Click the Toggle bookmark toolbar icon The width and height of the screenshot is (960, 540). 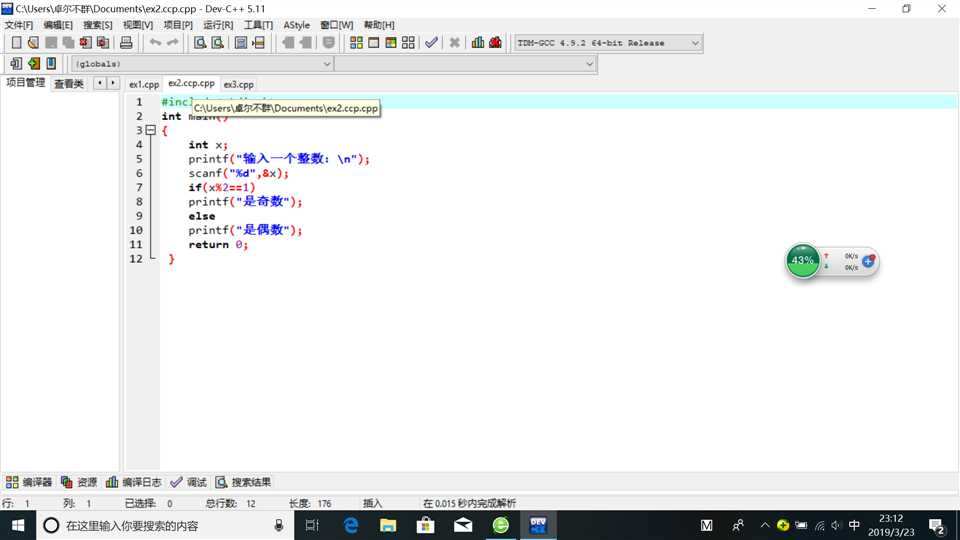point(329,42)
